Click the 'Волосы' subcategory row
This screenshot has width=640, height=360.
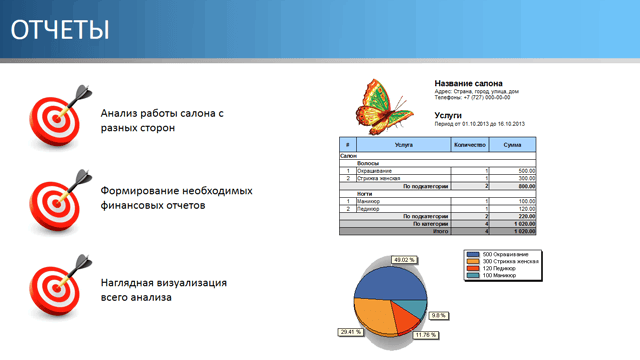[x=438, y=163]
